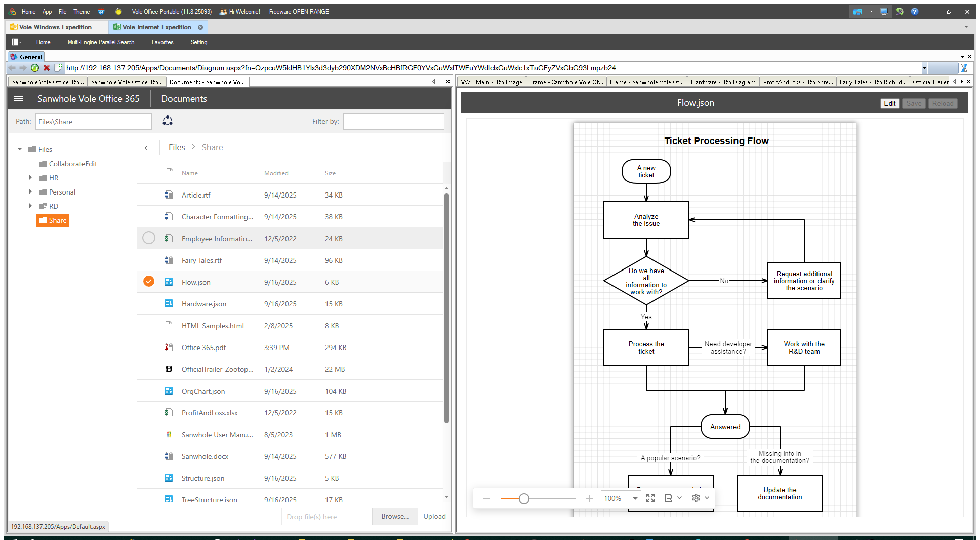Go back using the arrow beside Files breadcrumb

[148, 148]
